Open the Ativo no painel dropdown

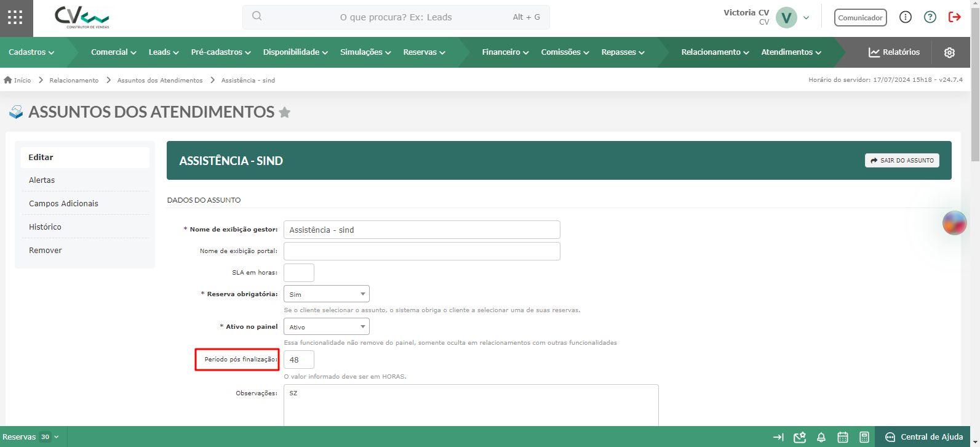(x=327, y=326)
